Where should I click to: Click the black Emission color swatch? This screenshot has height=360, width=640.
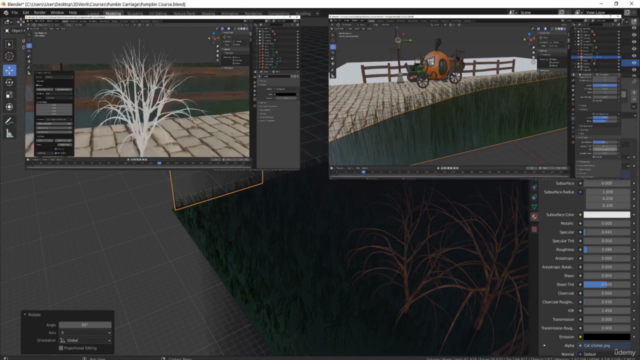coord(607,337)
